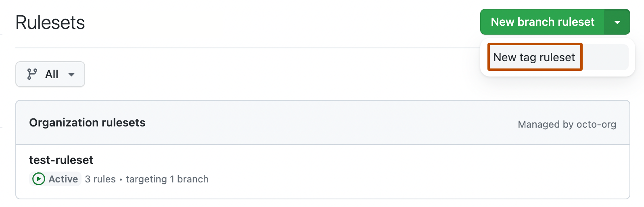Click the New branch ruleset button
The height and width of the screenshot is (207, 644).
(x=542, y=22)
